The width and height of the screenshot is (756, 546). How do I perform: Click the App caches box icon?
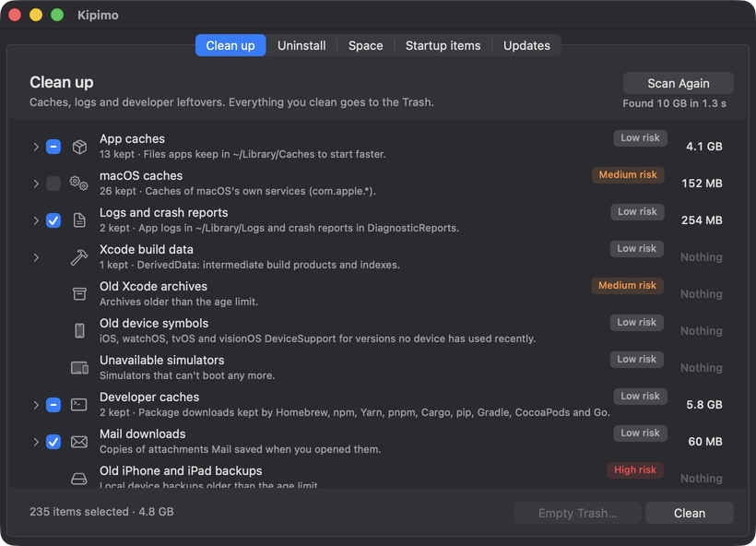79,147
